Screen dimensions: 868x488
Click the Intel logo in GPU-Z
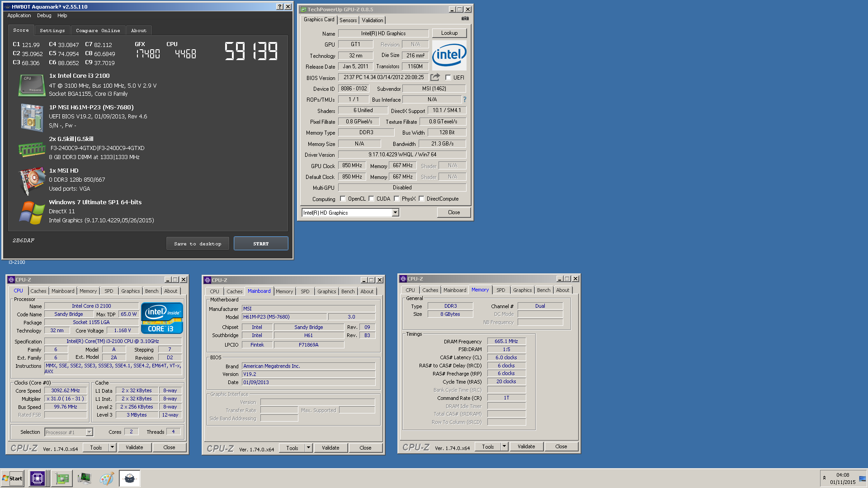[449, 55]
